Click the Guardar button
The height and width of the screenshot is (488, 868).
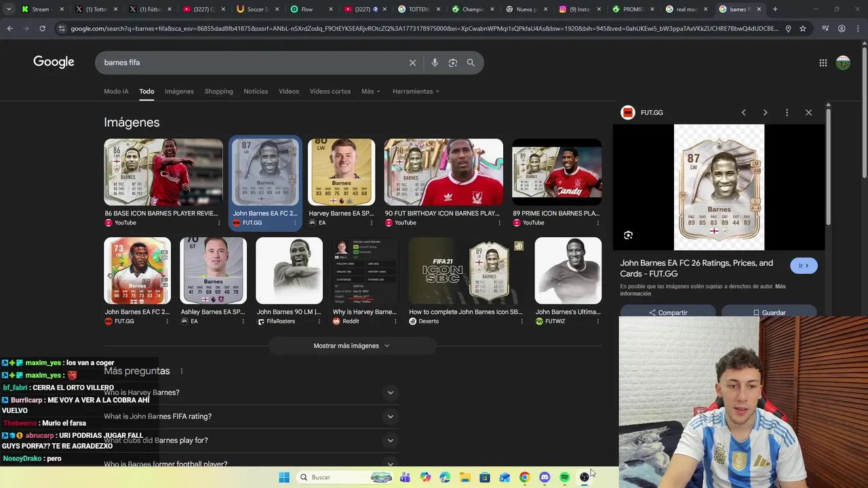tap(769, 312)
